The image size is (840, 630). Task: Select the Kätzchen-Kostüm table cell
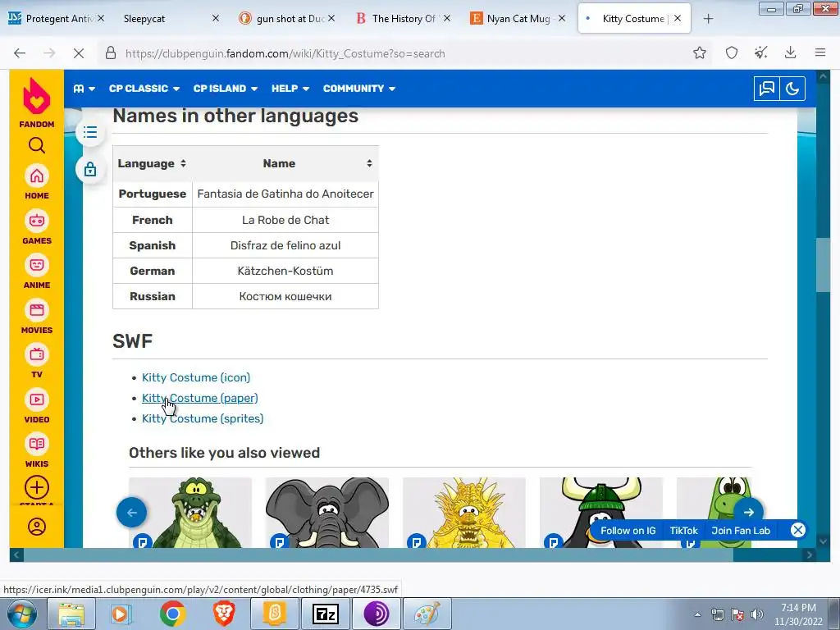pos(285,271)
